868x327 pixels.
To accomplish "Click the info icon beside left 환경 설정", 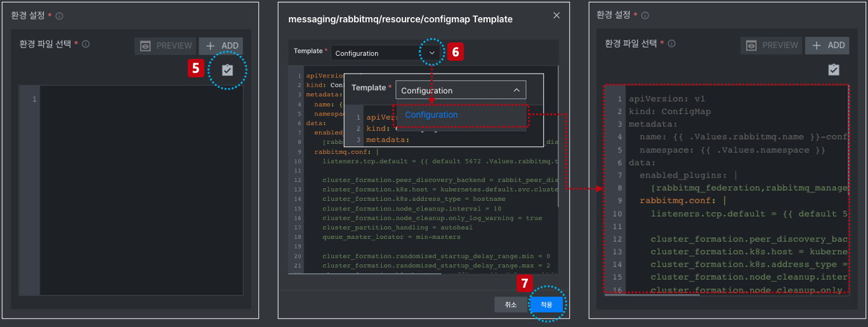I will 60,16.
